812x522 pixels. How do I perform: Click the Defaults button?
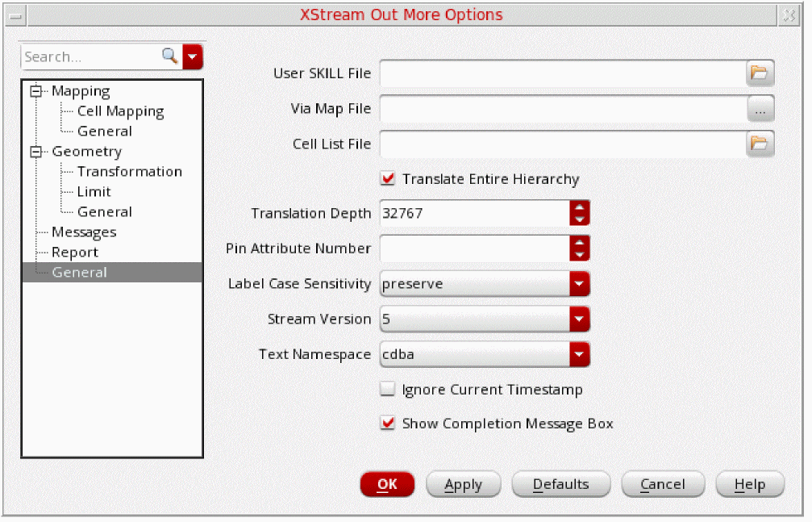click(561, 484)
